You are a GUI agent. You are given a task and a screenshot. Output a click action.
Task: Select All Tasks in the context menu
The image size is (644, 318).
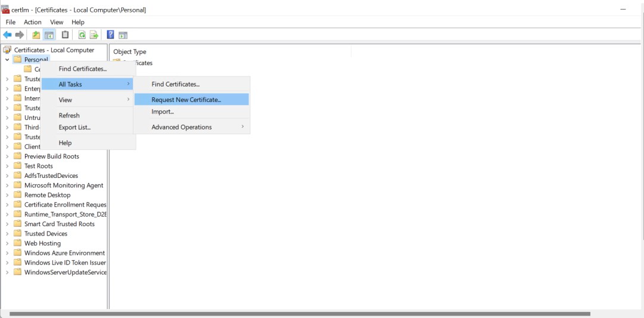point(88,84)
